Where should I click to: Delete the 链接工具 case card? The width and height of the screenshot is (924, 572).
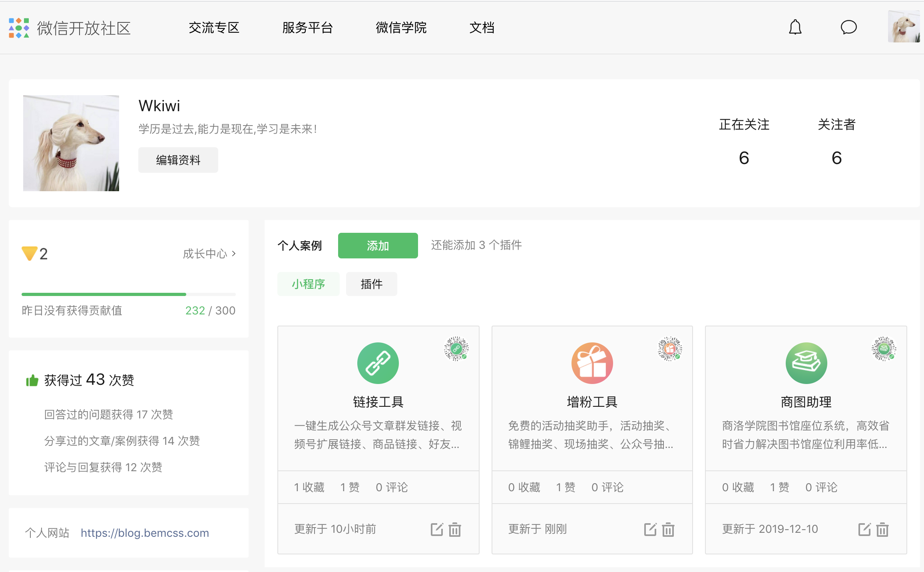(455, 529)
